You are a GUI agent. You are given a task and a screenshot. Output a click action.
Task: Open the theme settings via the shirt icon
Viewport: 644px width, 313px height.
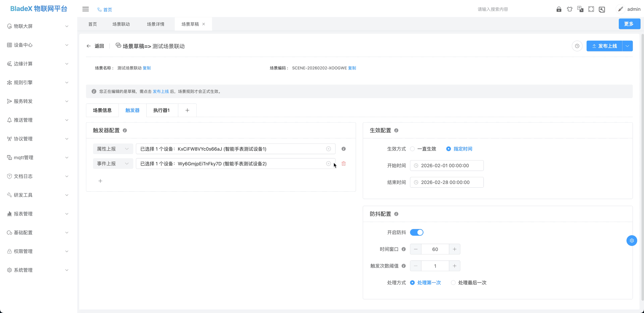(569, 9)
